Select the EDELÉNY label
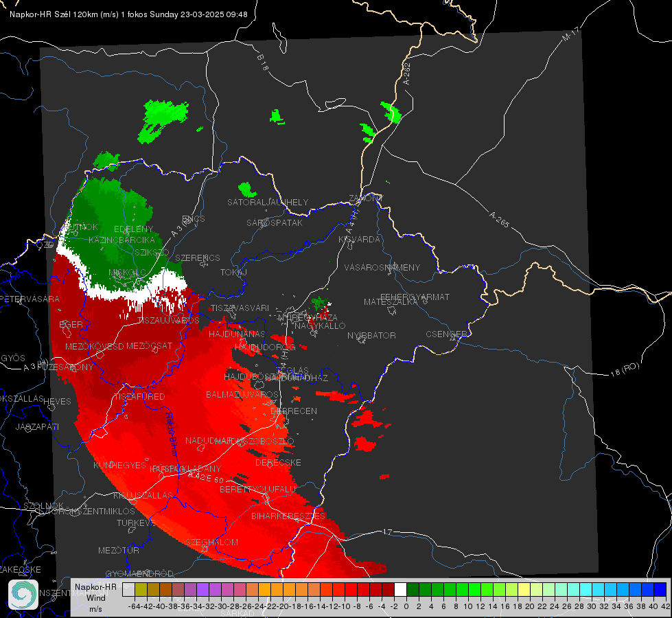Screen dimensions: 672x618 pos(133,229)
